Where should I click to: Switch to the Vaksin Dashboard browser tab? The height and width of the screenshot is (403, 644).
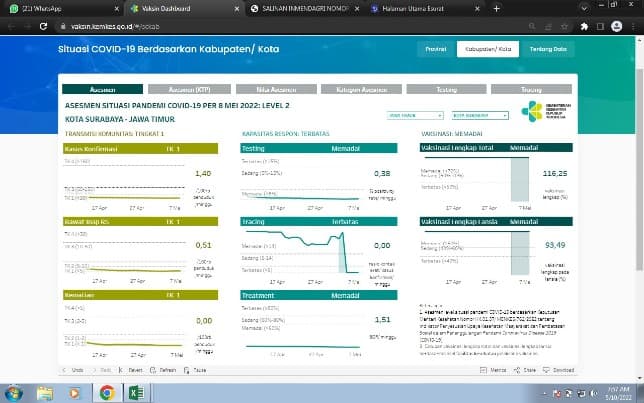(x=171, y=7)
